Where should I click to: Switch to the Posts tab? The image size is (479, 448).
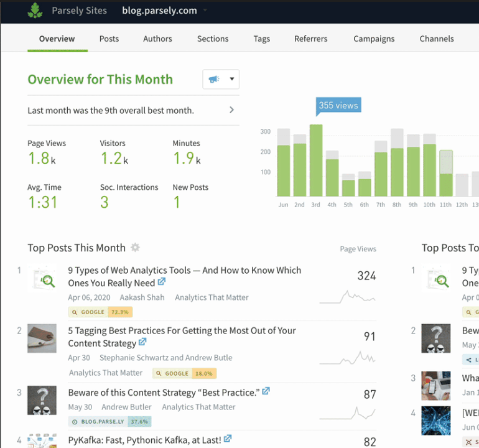[x=109, y=39]
